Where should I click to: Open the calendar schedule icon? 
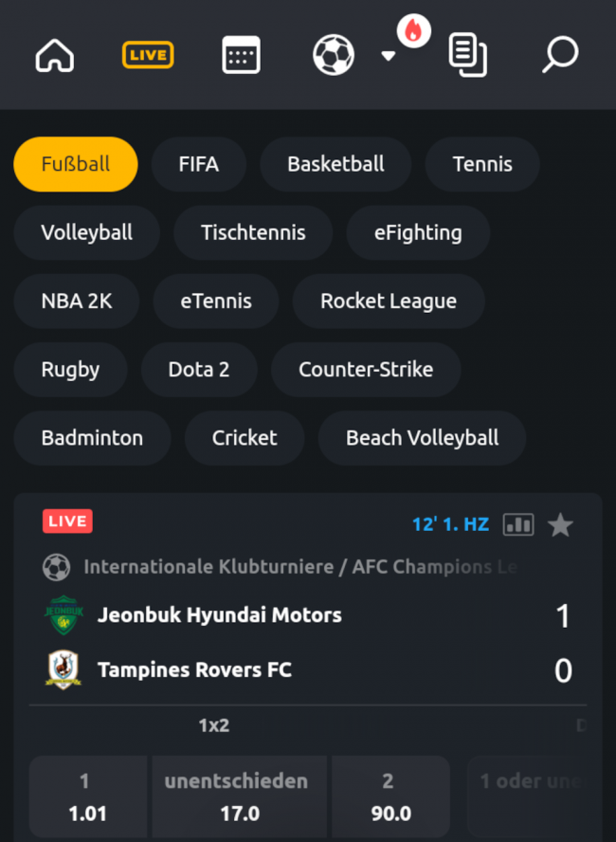241,55
